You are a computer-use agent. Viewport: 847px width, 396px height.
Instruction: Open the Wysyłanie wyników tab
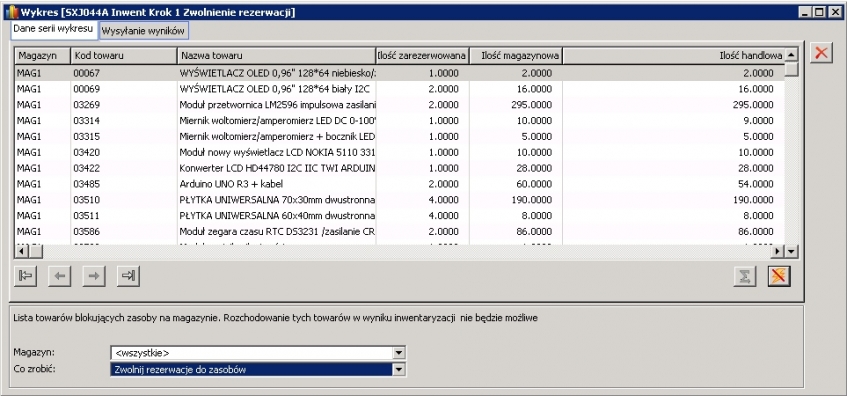tap(143, 31)
